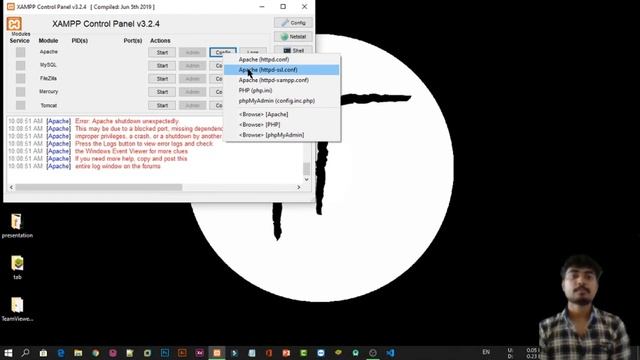Click the log scroll-left arrow
640x360 pixels.
tap(11, 187)
